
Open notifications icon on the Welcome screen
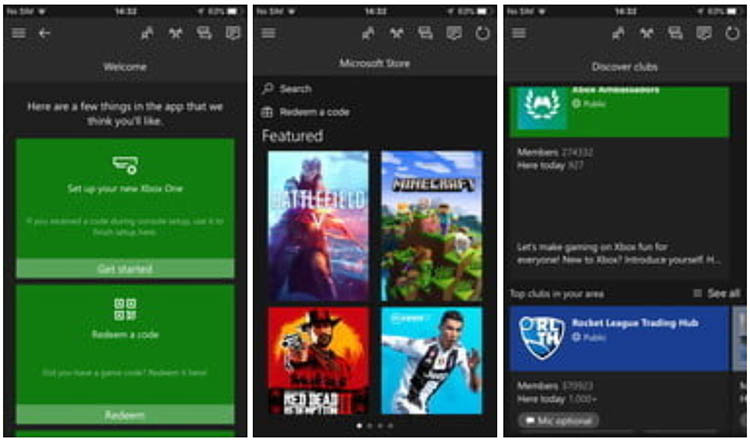(x=233, y=33)
